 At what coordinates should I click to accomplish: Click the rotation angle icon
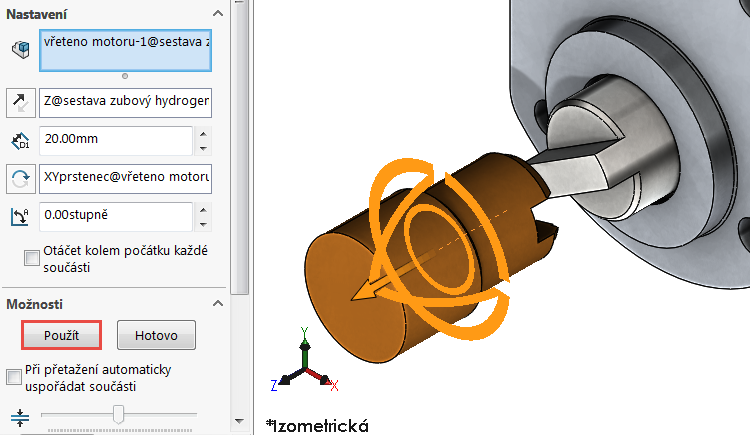(20, 217)
